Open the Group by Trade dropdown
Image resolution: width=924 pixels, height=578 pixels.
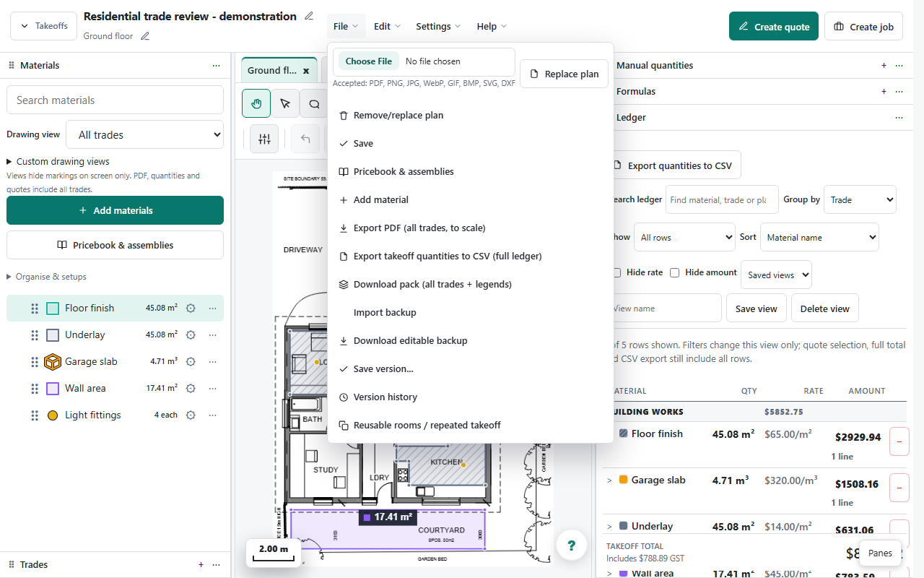pyautogui.click(x=860, y=199)
